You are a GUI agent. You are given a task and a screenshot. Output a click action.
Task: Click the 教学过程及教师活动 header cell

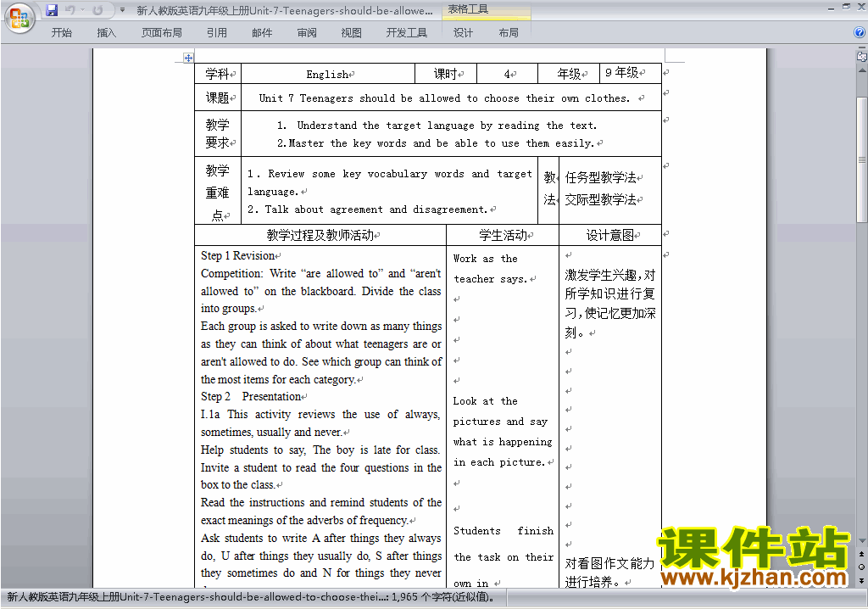coord(320,235)
